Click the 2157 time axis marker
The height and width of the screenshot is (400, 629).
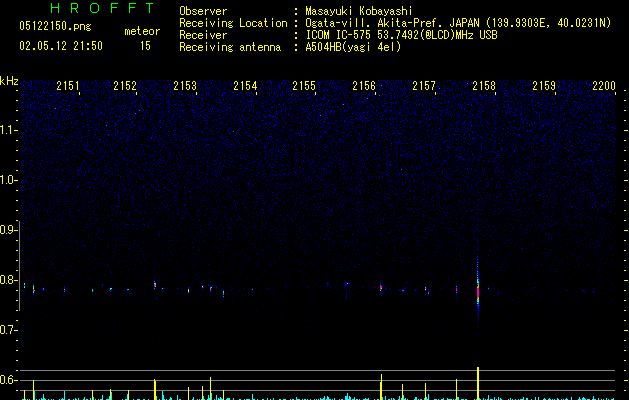pos(424,86)
